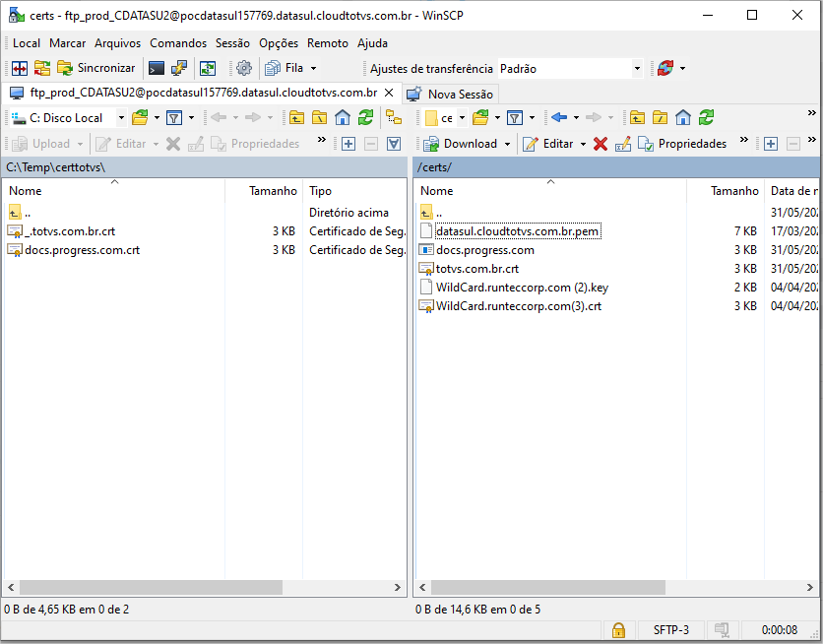Select _.totvs.com.br.crt in local panel

tap(70, 231)
